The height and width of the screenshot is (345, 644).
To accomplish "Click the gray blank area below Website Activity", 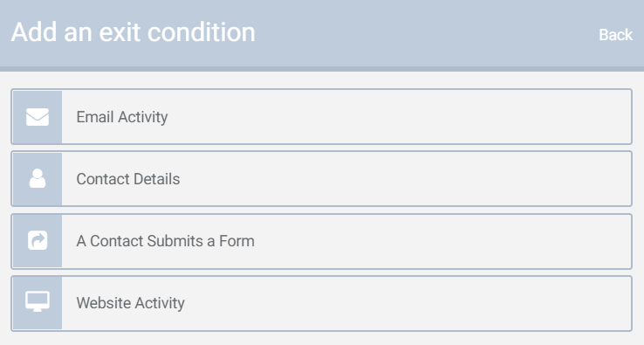I will tap(322, 338).
